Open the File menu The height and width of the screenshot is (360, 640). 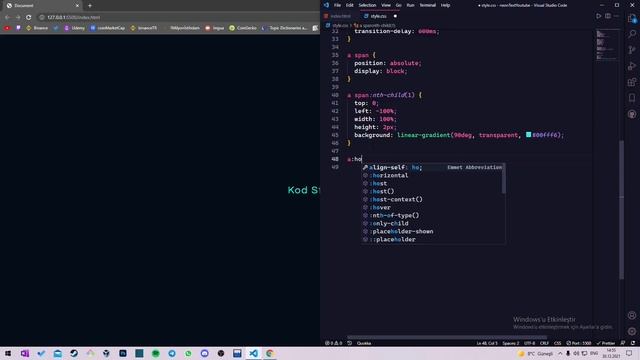point(337,5)
